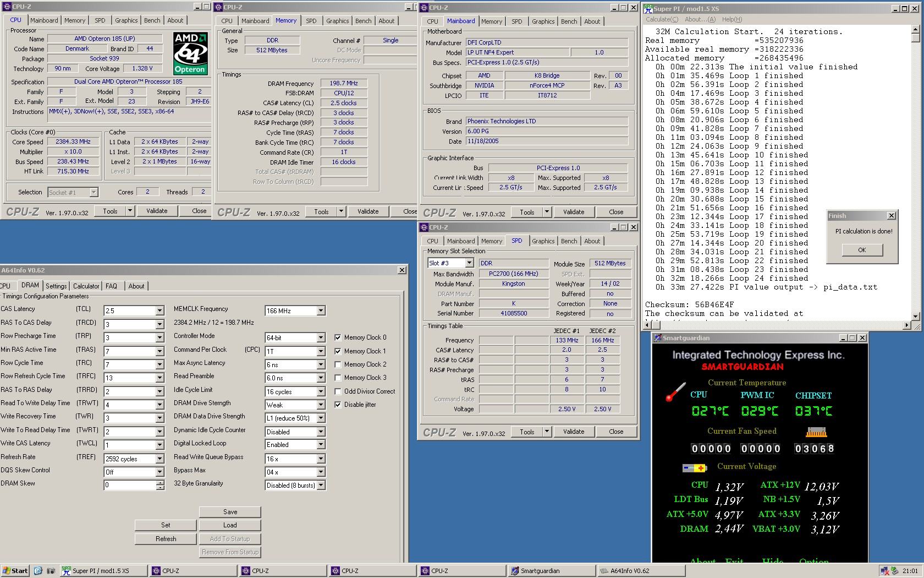Open the Help menu in Super PI
The width and height of the screenshot is (924, 578).
click(732, 19)
